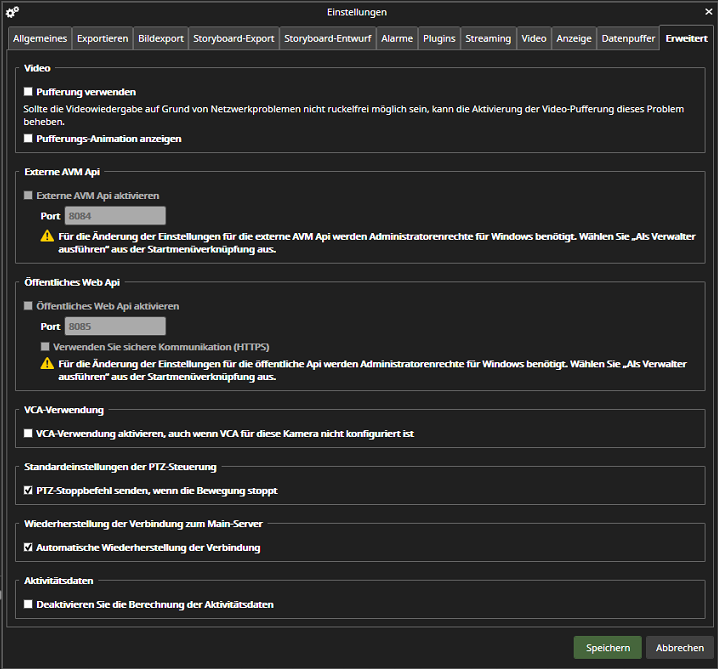Viewport: 718px width, 669px height.
Task: Click the warning icon in Öffentliches Web Api section
Action: coord(47,364)
